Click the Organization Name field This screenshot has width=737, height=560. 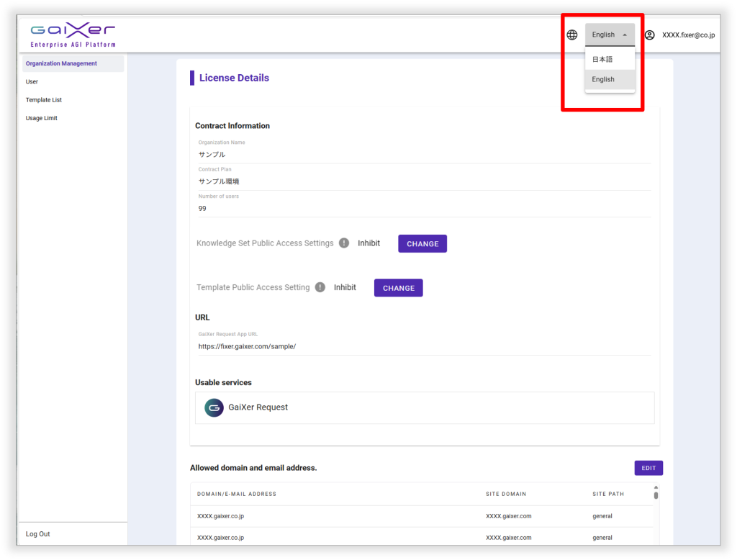(x=423, y=154)
